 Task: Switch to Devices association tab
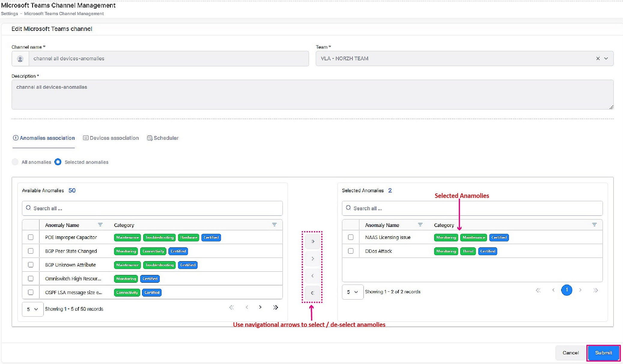(x=111, y=138)
